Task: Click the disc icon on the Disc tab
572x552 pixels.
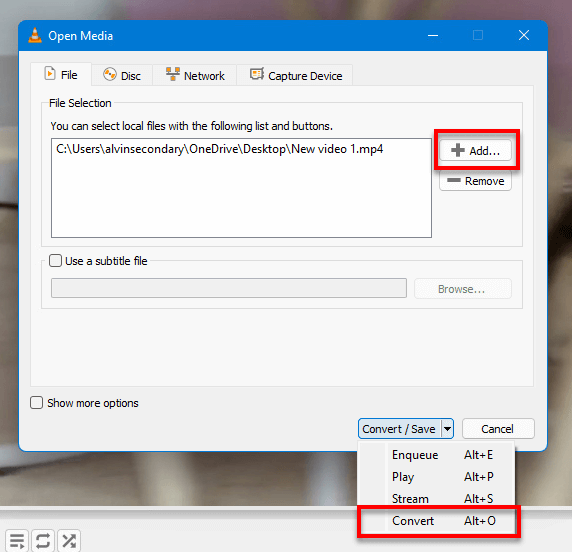Action: pos(109,74)
